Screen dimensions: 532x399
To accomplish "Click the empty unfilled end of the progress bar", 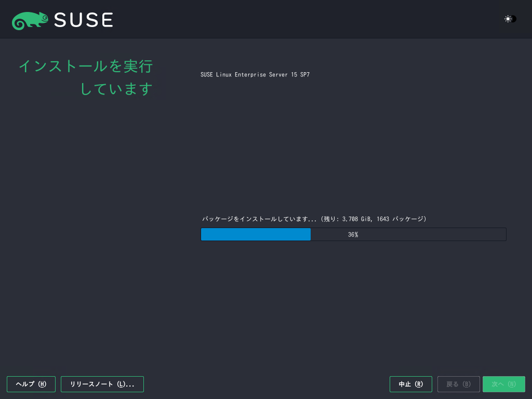I will coord(468,234).
